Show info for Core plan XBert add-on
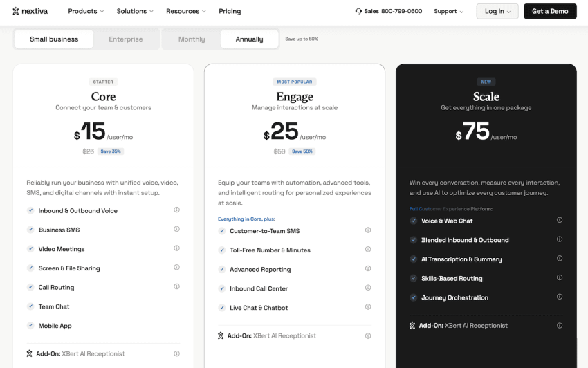This screenshot has width=588, height=368. point(176,353)
